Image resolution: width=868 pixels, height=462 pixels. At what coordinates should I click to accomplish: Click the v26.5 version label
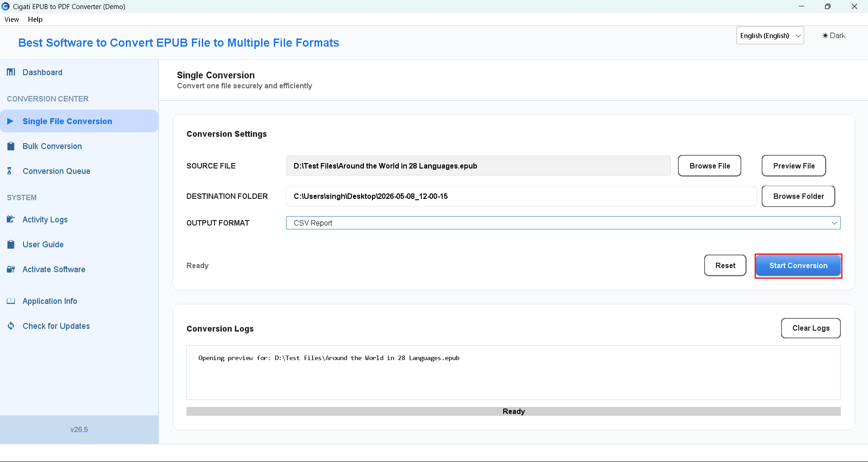pyautogui.click(x=79, y=429)
